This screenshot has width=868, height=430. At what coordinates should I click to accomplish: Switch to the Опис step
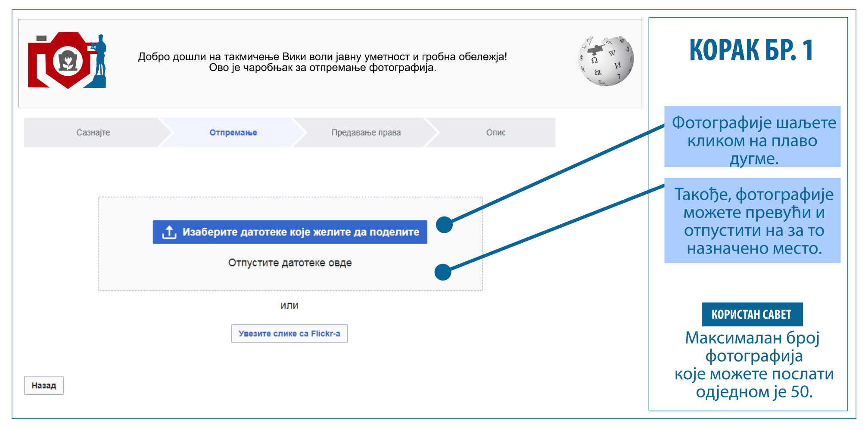pyautogui.click(x=495, y=133)
